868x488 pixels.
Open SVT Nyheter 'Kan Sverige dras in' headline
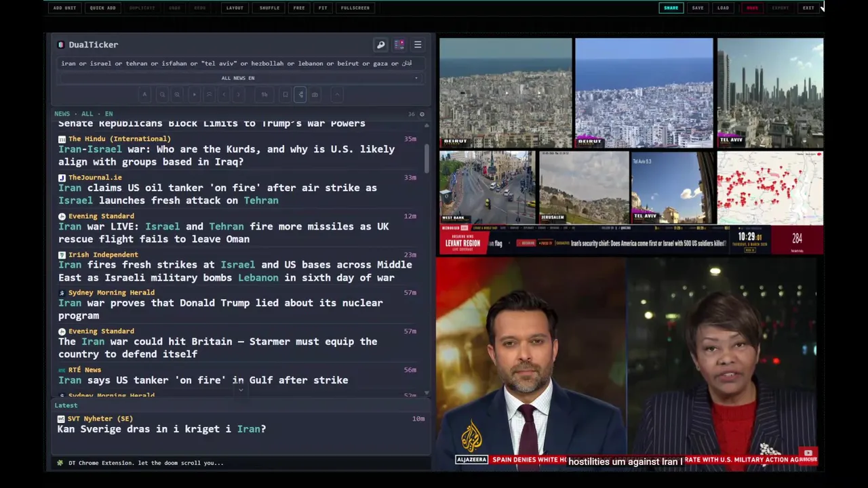pos(161,430)
